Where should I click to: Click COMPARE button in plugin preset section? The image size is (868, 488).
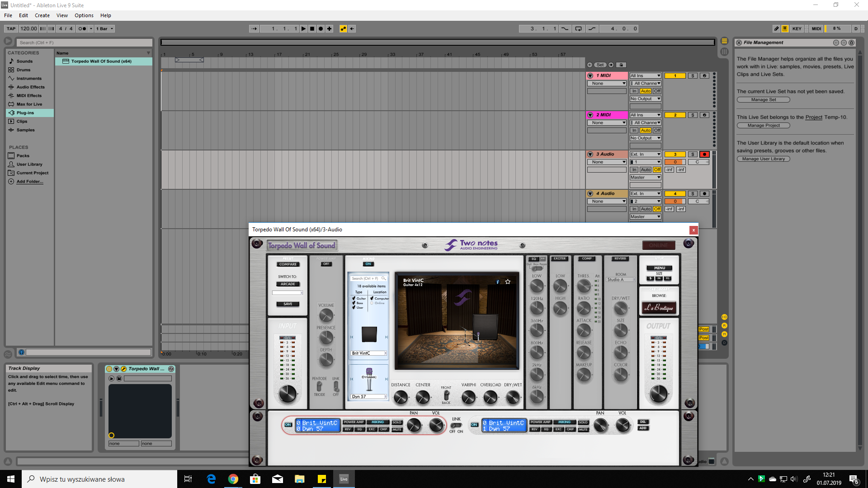pos(288,264)
